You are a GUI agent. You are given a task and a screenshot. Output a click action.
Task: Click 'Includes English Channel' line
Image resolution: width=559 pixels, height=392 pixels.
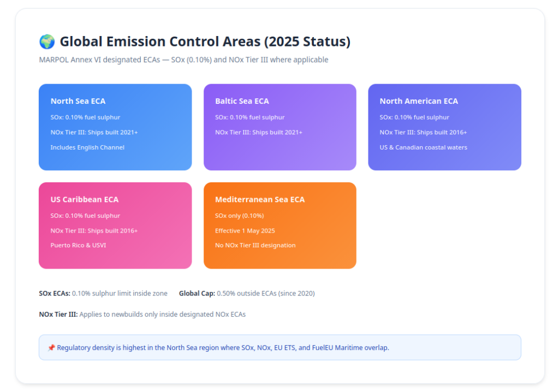(87, 147)
